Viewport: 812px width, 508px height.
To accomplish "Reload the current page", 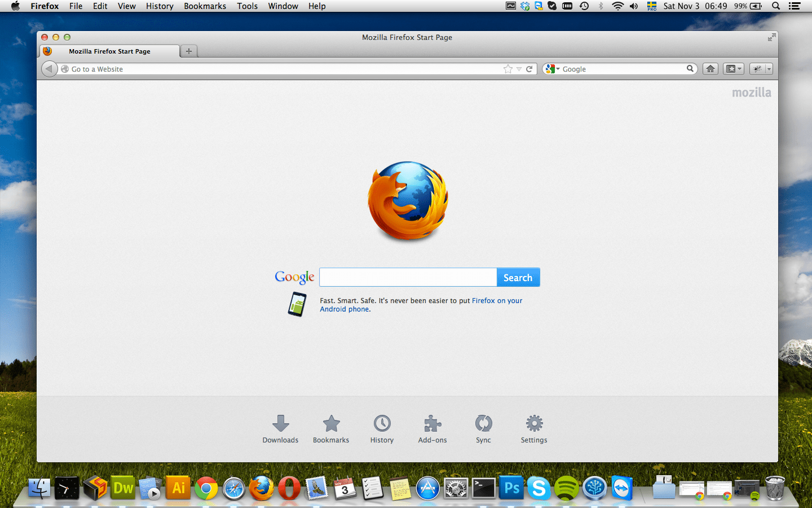I will click(x=529, y=68).
